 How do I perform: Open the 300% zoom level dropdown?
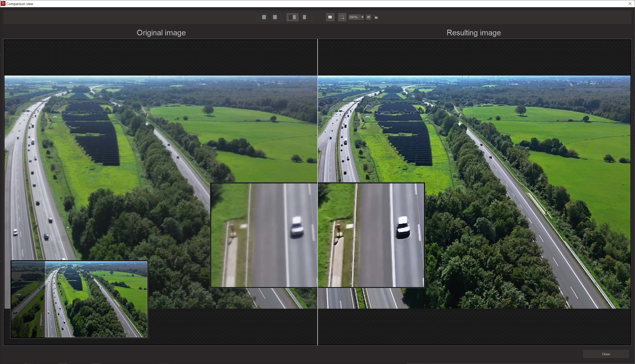tap(362, 17)
